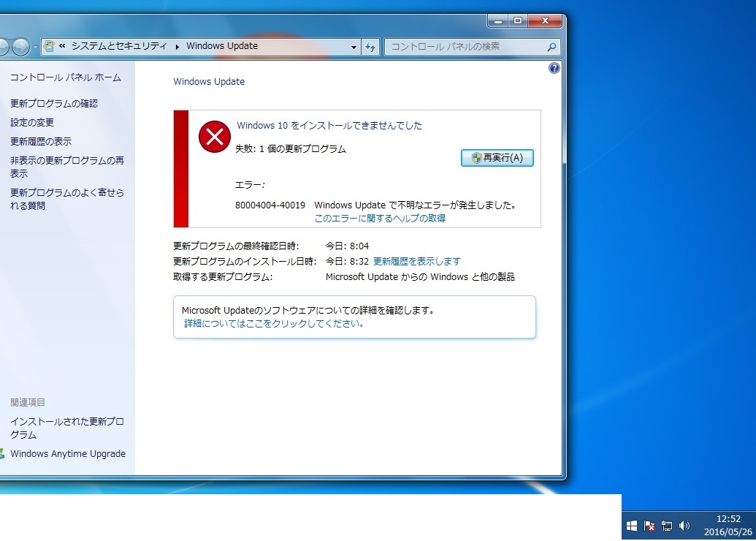Close the Windows Update window
This screenshot has width=756, height=541.
(546, 20)
